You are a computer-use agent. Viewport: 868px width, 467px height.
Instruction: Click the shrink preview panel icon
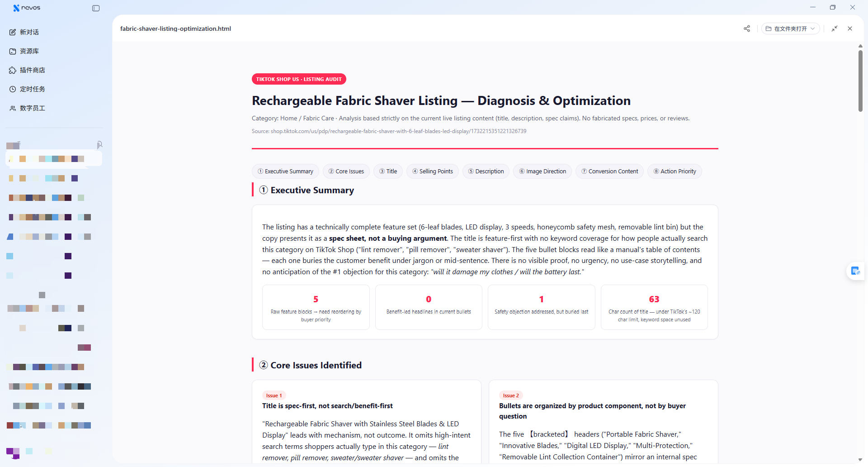click(835, 29)
